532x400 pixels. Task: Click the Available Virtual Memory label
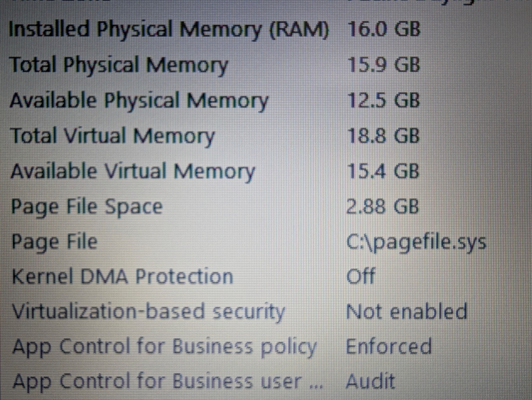point(133,171)
